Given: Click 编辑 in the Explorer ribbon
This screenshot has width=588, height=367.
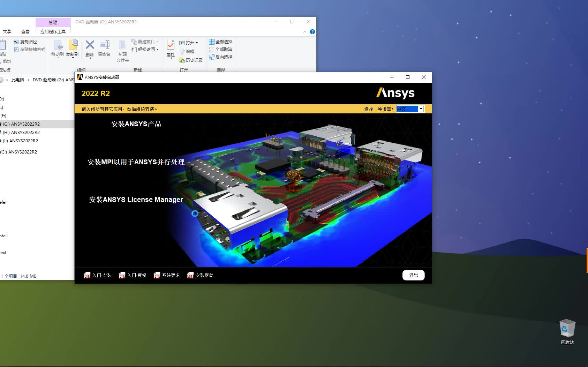Looking at the screenshot, I should [187, 51].
